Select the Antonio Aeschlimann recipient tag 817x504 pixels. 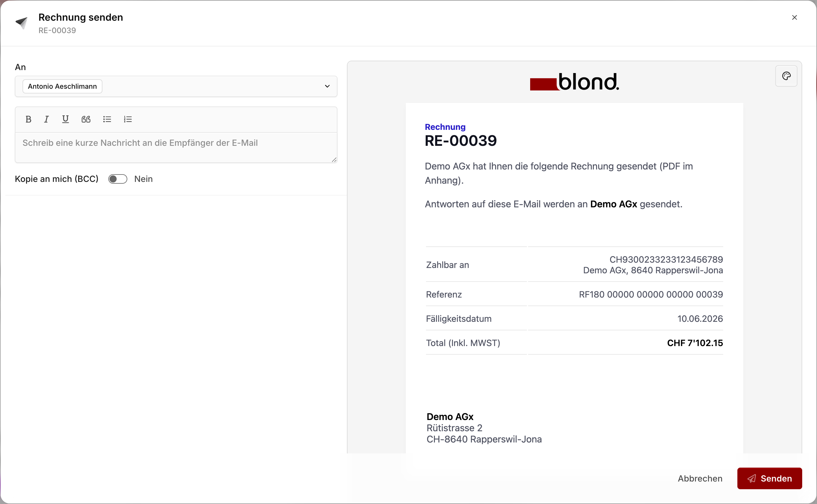pos(62,86)
